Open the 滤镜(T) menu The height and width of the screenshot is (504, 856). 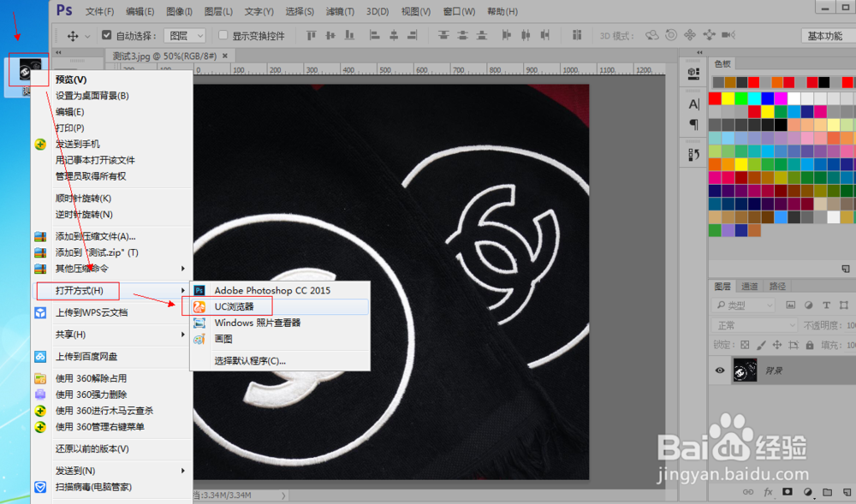click(x=340, y=11)
